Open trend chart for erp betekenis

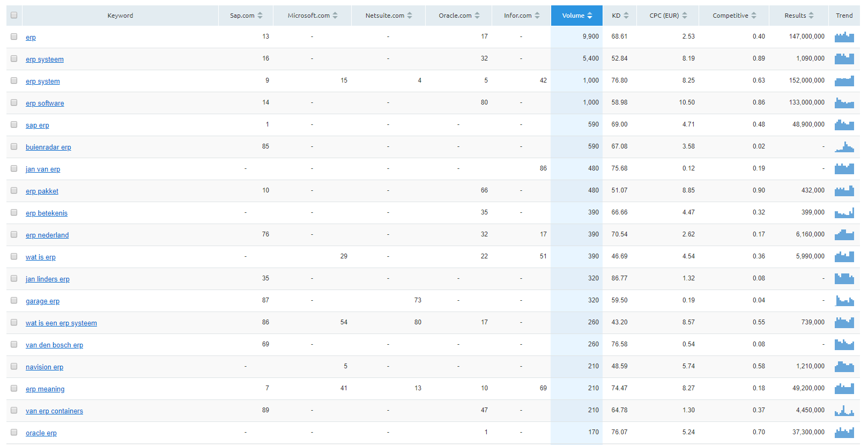[844, 213]
